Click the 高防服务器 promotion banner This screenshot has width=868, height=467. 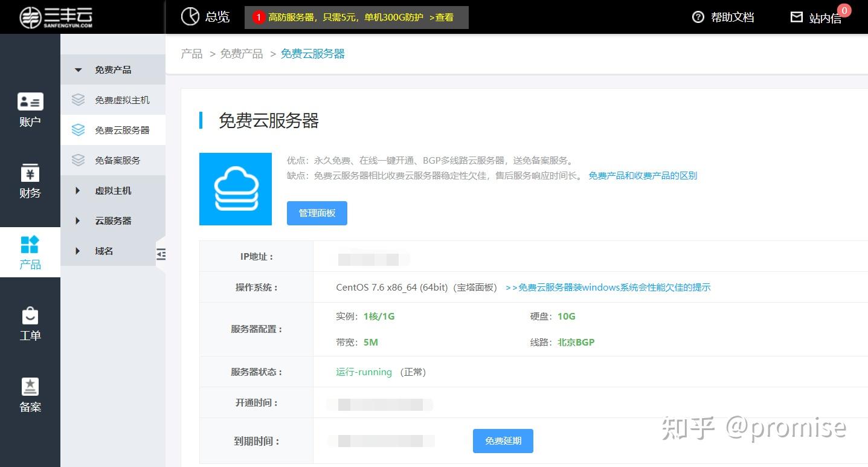point(356,18)
